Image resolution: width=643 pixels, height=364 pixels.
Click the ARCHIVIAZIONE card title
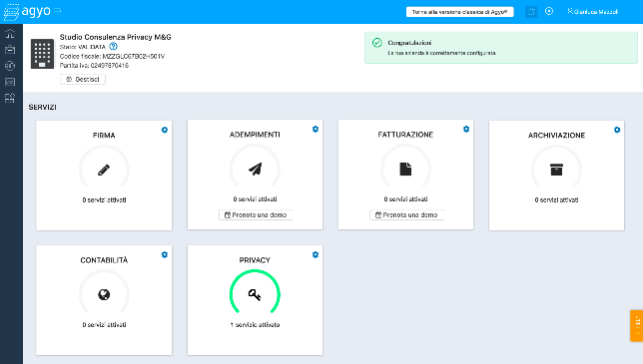[x=556, y=135]
